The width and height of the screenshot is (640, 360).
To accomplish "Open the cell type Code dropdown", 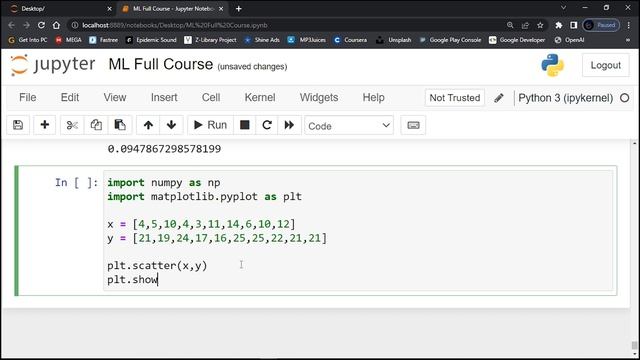I will (349, 126).
